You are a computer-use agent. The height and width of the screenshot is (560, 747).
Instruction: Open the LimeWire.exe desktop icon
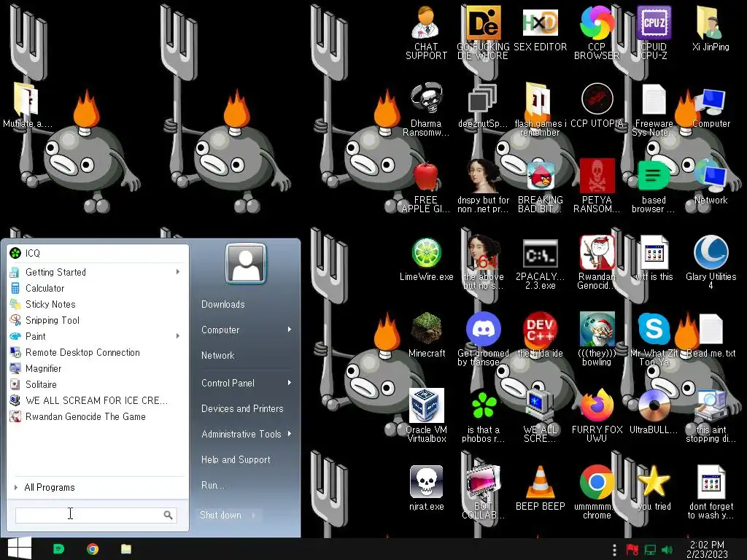pyautogui.click(x=426, y=260)
